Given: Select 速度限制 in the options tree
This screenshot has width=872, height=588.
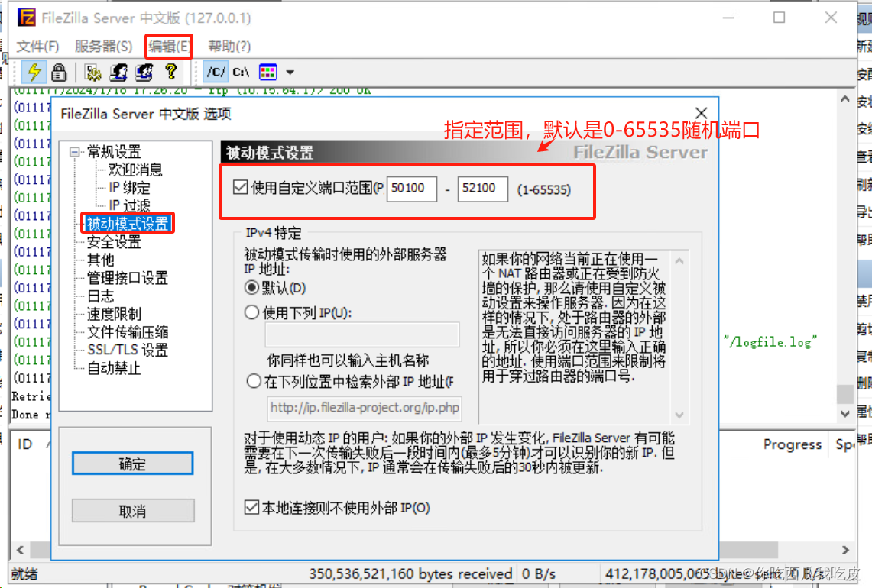Looking at the screenshot, I should pyautogui.click(x=114, y=314).
